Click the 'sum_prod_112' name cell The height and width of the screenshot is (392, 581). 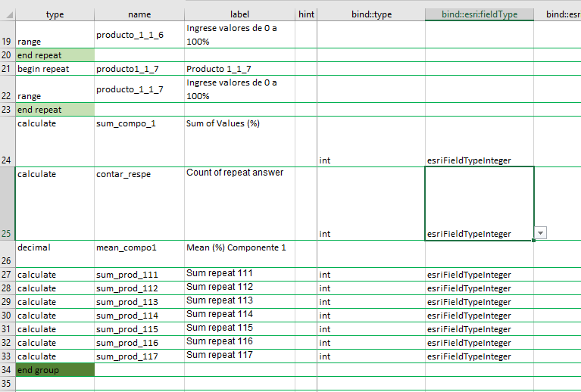click(139, 288)
